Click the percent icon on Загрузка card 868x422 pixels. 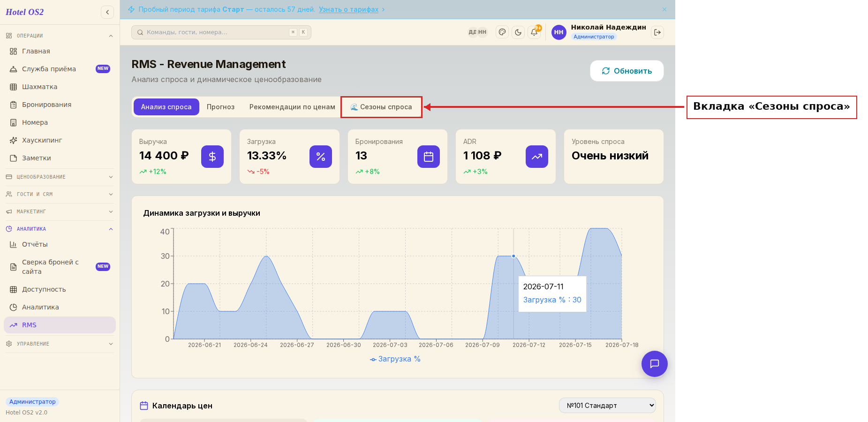click(321, 157)
